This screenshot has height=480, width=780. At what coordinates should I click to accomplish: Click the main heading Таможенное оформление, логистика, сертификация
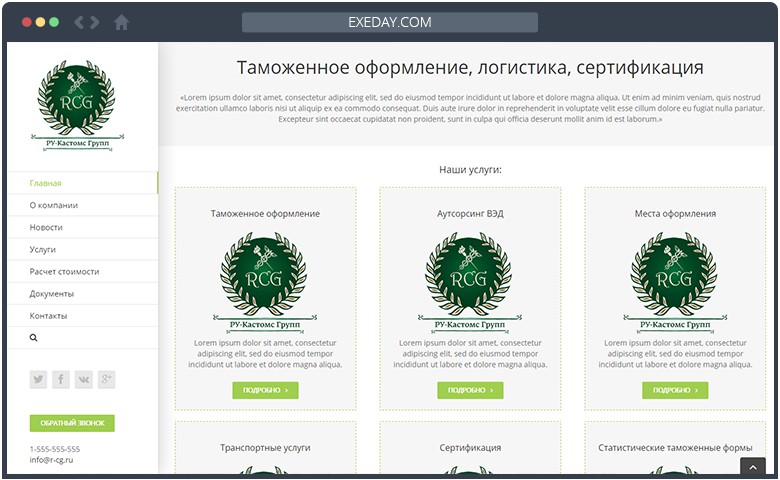(x=470, y=67)
